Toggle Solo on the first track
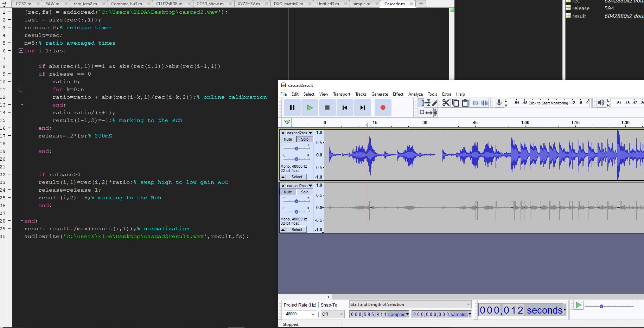This screenshot has width=644, height=328. click(x=305, y=139)
